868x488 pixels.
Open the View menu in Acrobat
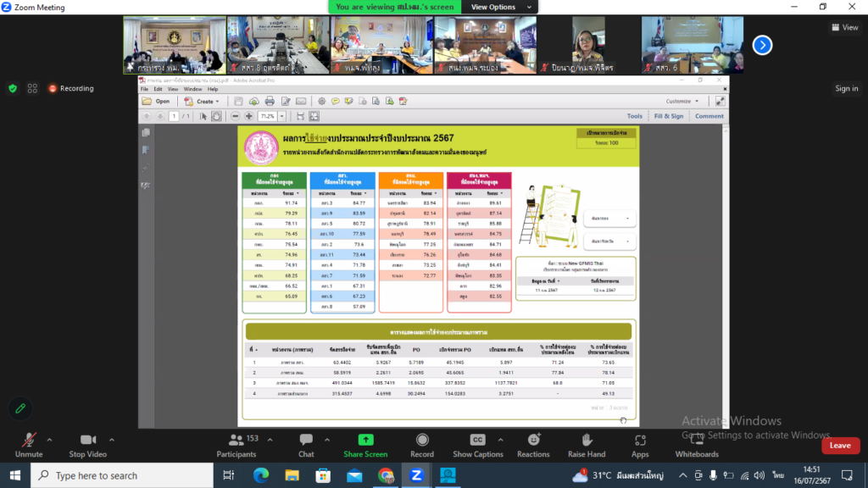point(173,89)
